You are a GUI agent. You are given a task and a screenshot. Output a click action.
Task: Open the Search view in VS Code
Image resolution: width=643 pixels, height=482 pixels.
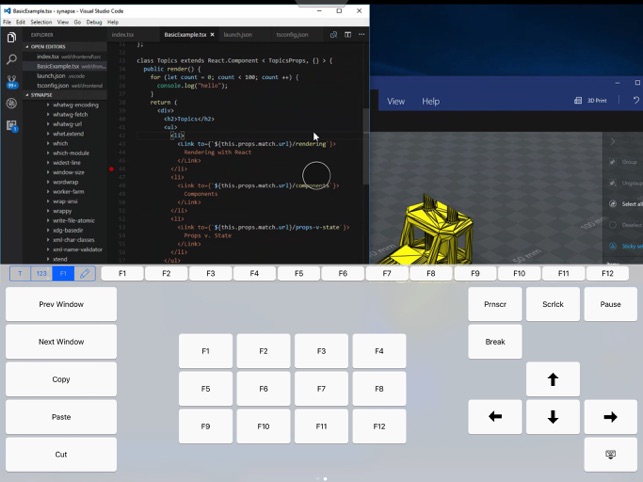pyautogui.click(x=11, y=60)
